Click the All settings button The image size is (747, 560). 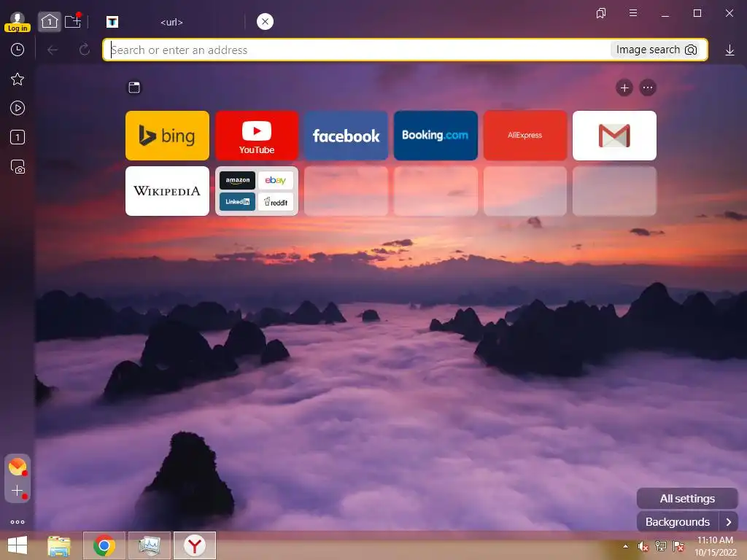click(687, 499)
